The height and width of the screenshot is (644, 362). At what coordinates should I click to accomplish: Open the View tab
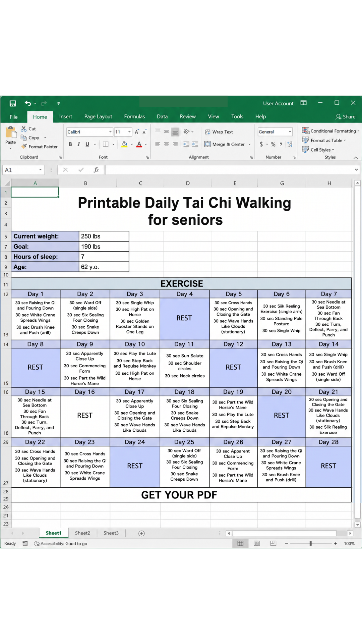pos(214,116)
